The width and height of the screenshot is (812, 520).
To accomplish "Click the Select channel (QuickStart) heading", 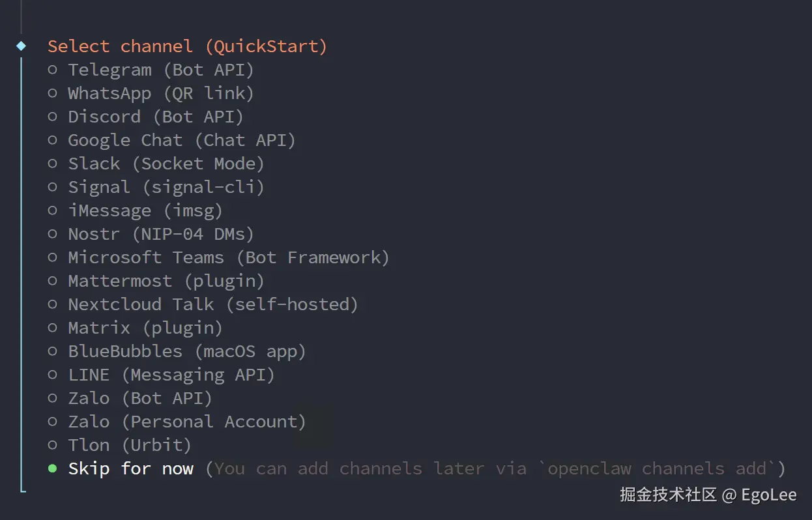I will 186,46.
